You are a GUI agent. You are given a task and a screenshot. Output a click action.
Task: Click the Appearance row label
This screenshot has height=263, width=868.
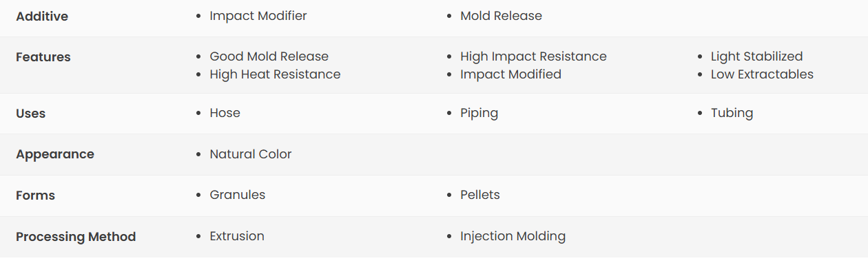coord(55,154)
